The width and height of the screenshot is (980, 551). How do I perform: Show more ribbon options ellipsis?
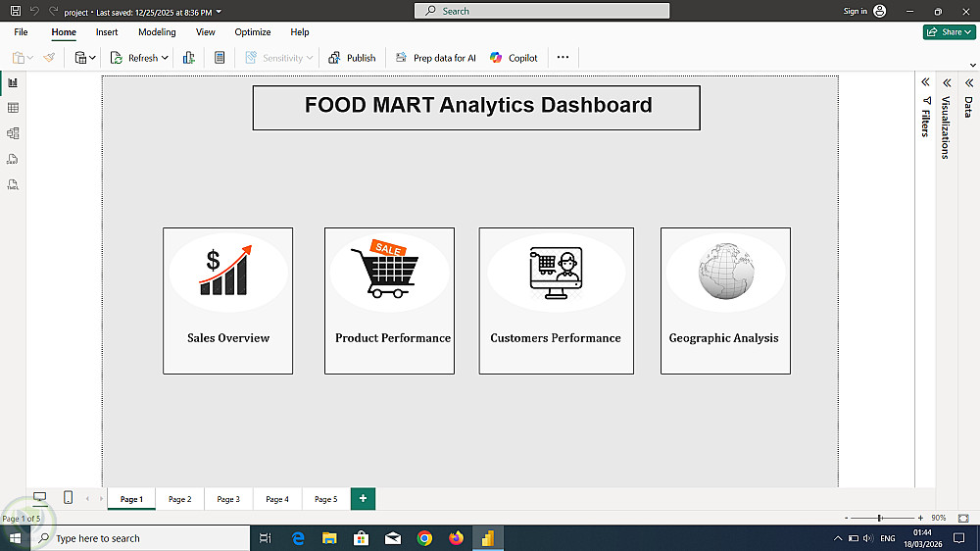pos(563,57)
